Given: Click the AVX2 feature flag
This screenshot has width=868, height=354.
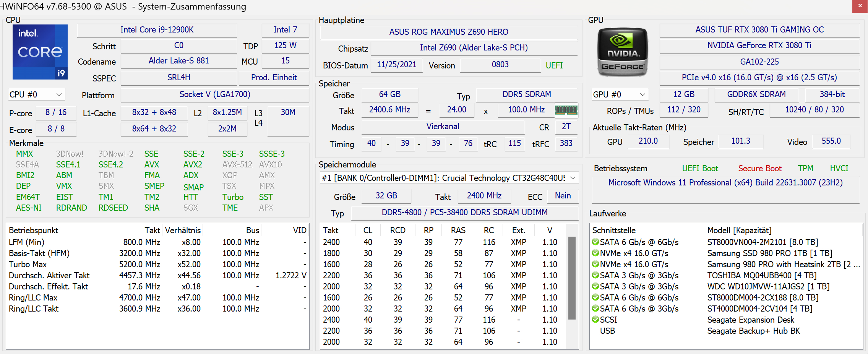Looking at the screenshot, I should coord(193,164).
